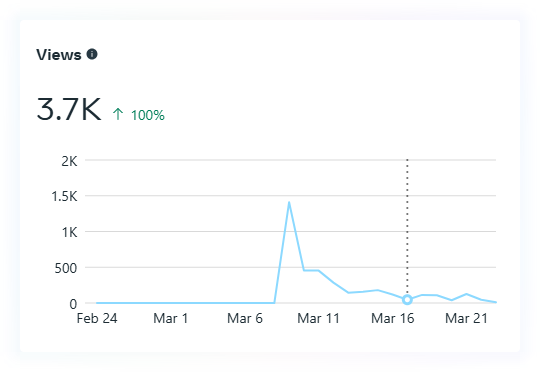Click the 500 y-axis label

pyautogui.click(x=66, y=268)
